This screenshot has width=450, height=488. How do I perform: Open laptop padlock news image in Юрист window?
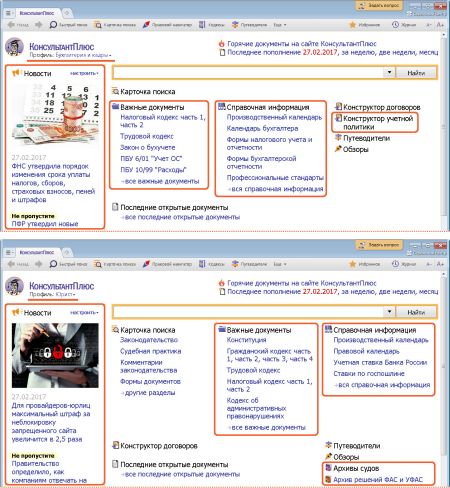click(55, 355)
